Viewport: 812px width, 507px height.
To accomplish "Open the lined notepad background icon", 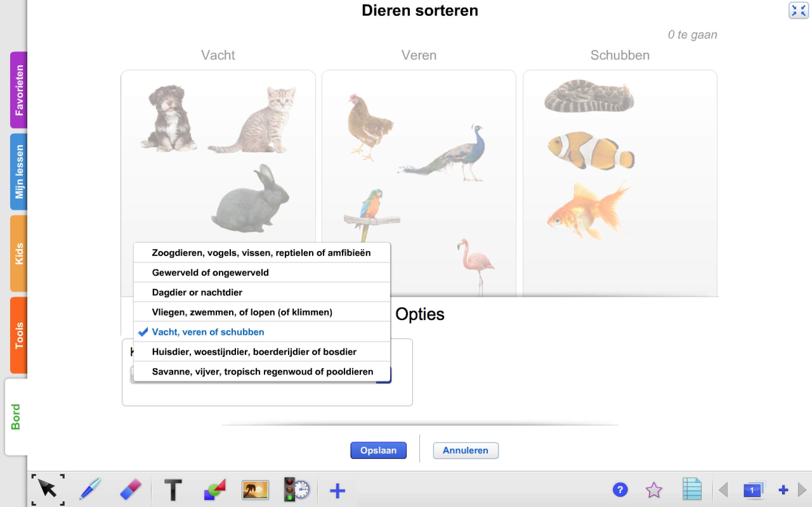I will [x=692, y=489].
